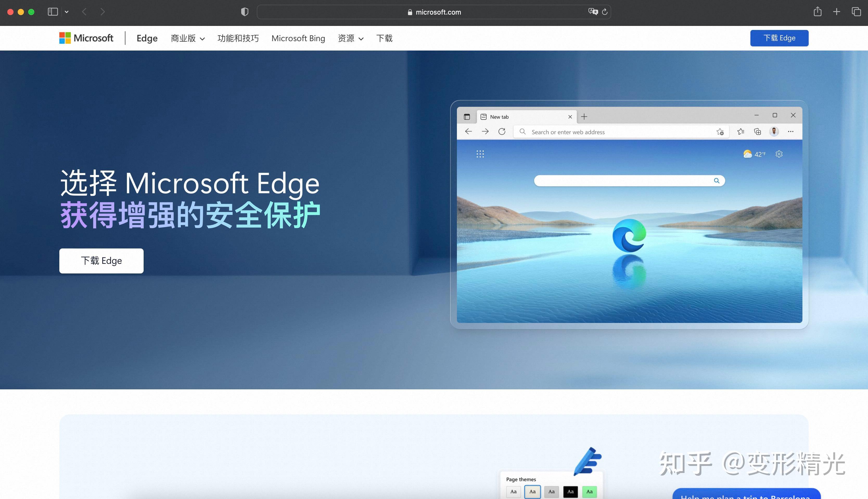Click the blue 下载 Edge button
Screen dimensions: 868x499
[779, 38]
